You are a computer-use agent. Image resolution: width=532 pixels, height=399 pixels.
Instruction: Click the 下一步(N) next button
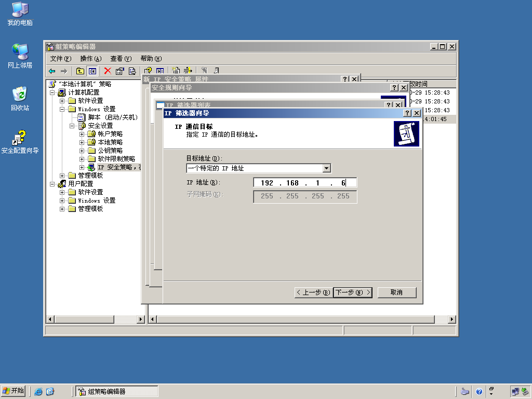(353, 292)
